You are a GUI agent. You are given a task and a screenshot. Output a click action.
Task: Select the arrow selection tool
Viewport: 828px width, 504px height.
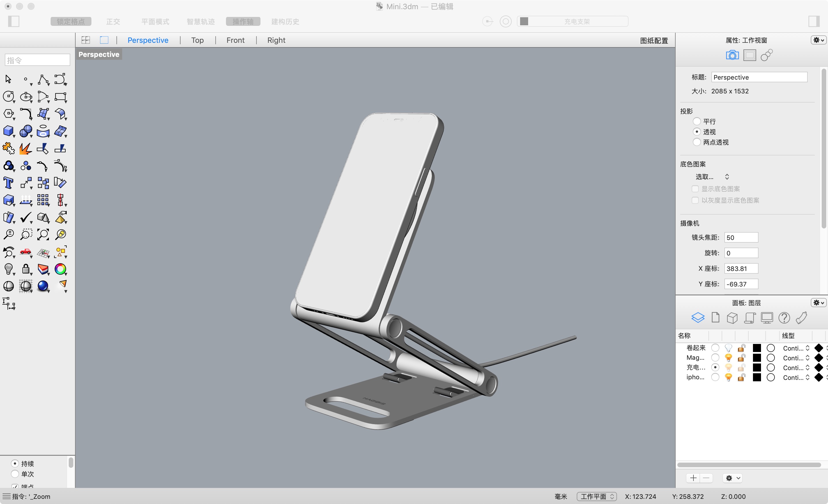coord(8,79)
